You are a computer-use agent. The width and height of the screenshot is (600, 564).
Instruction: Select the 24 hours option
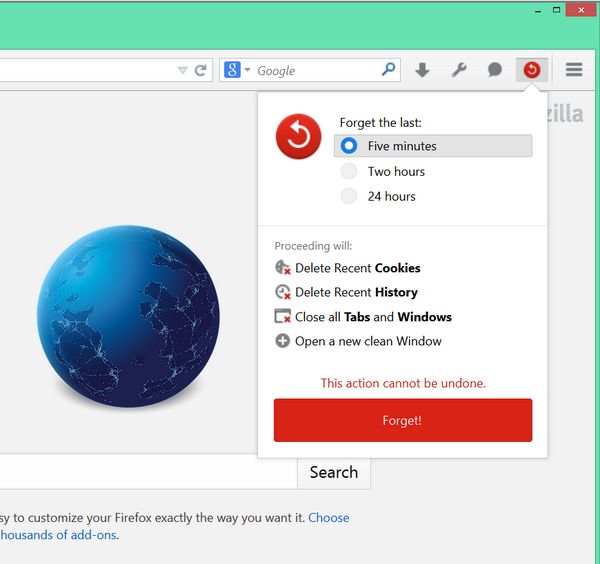(349, 197)
